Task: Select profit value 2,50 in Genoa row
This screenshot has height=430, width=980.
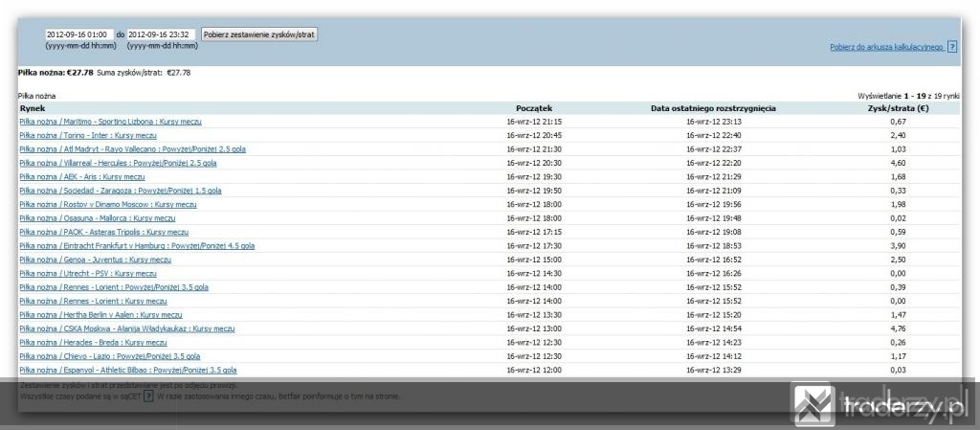Action: pos(898,260)
